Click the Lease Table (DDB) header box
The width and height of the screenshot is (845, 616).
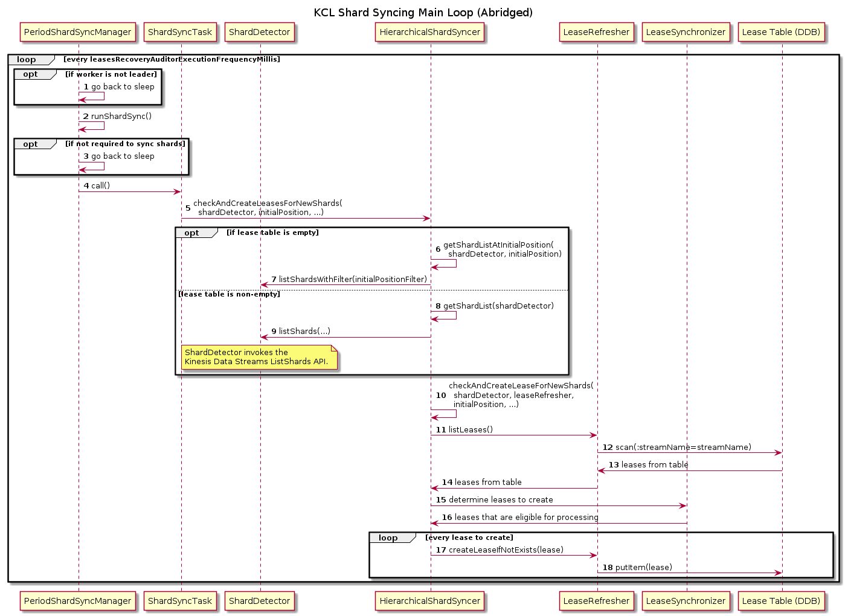(781, 32)
